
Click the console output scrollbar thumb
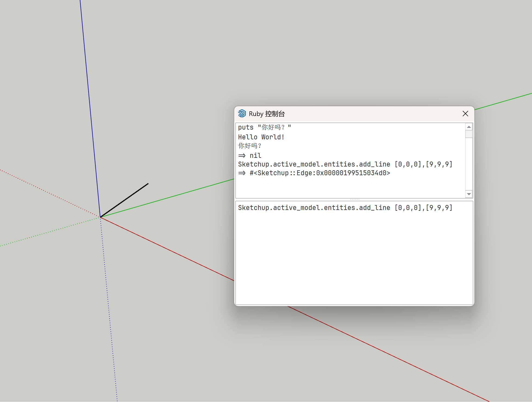point(469,134)
